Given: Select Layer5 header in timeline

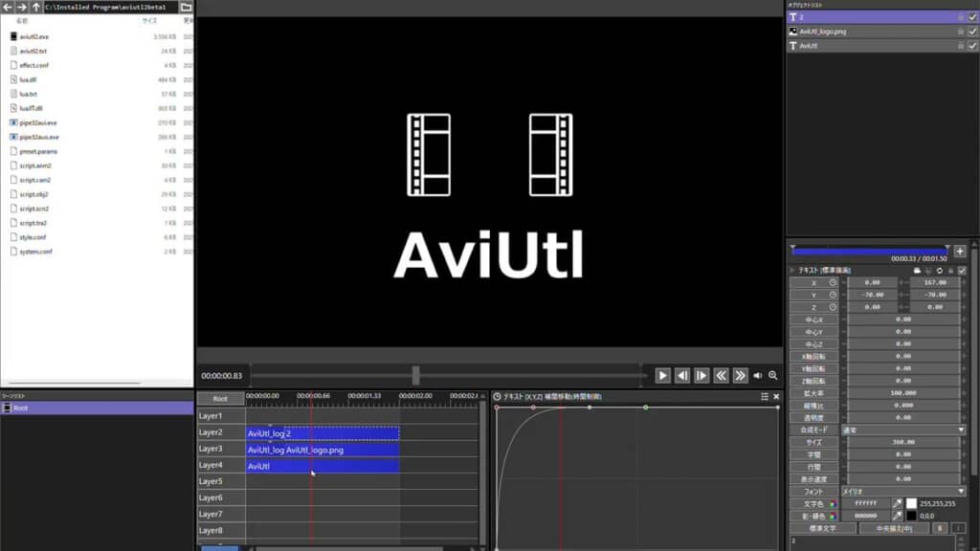Looking at the screenshot, I should [x=221, y=482].
